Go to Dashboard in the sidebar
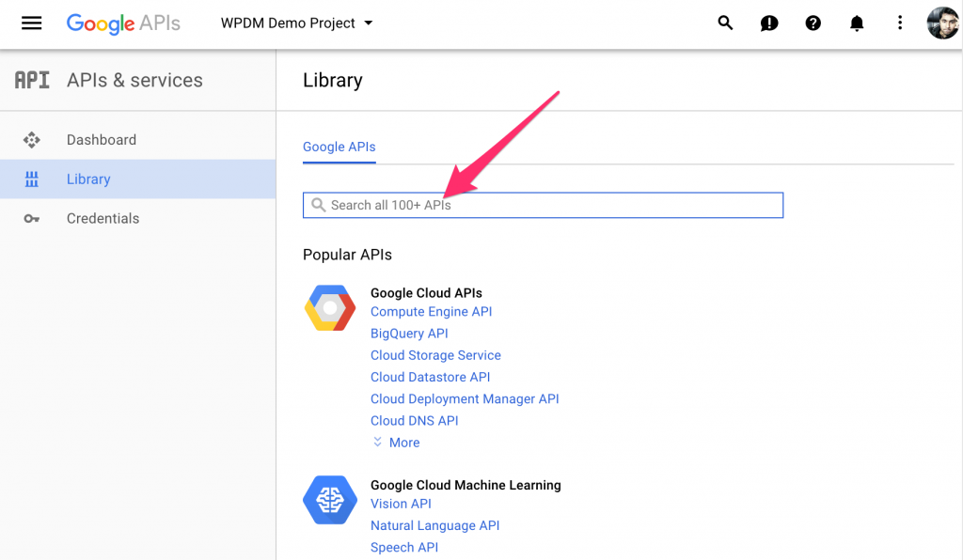This screenshot has height=560, width=963. pos(101,140)
